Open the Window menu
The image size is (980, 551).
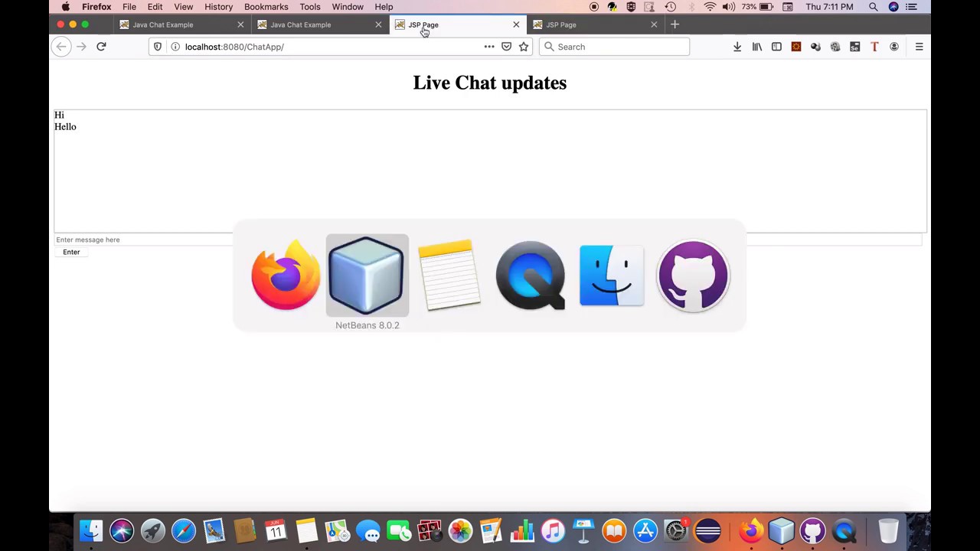348,7
